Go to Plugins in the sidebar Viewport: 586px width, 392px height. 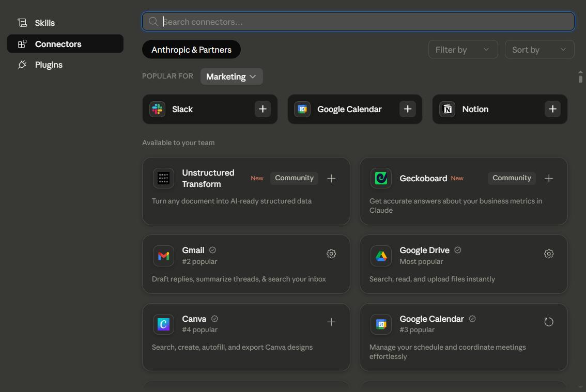[x=66, y=65]
